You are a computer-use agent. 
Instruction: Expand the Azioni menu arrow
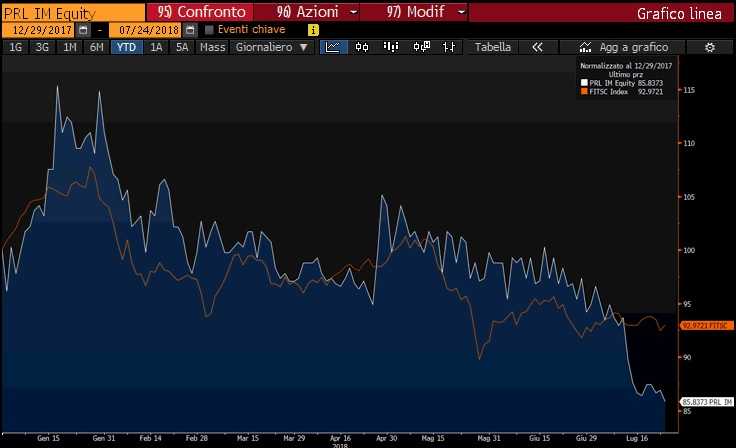(x=354, y=12)
